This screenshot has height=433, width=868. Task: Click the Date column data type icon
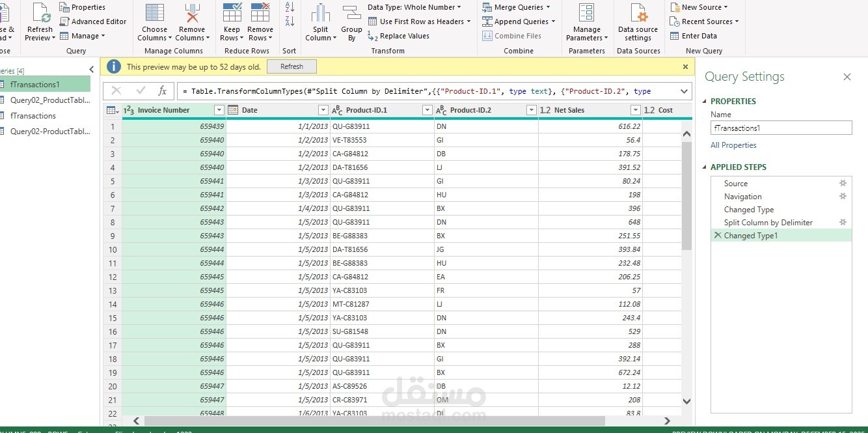tap(233, 110)
